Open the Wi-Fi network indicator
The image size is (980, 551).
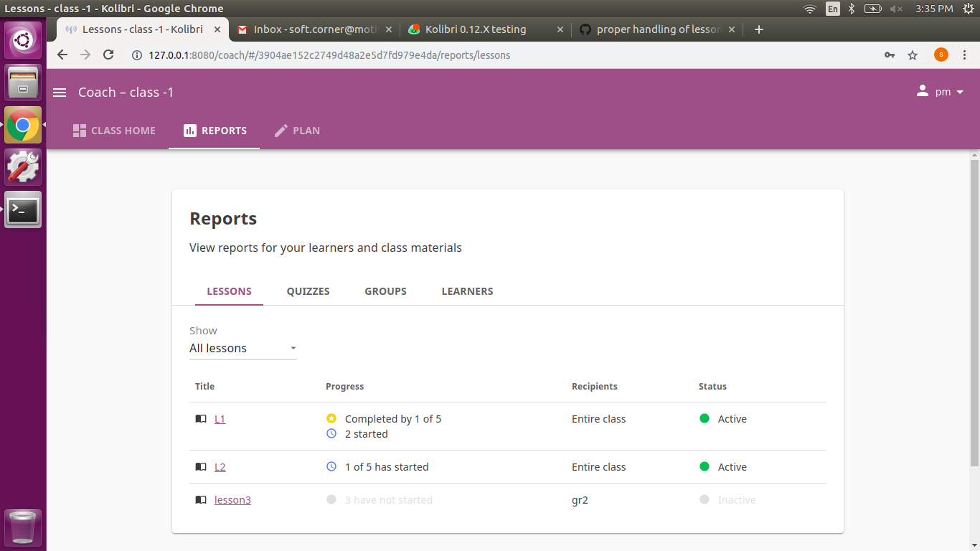(x=810, y=9)
